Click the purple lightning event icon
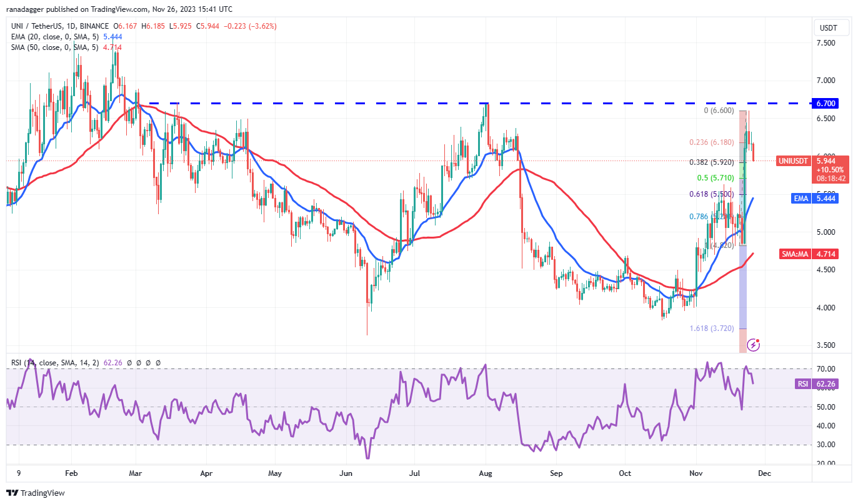Viewport: 858px width, 504px height. point(754,344)
